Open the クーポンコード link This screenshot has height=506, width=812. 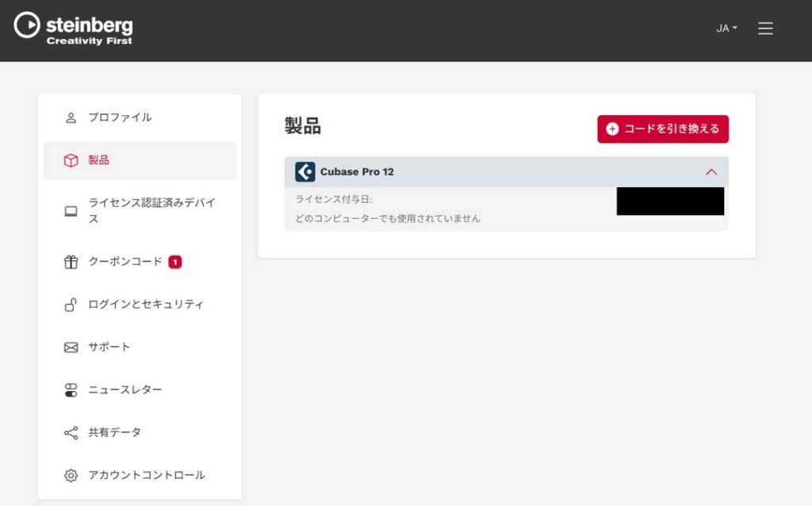[124, 262]
